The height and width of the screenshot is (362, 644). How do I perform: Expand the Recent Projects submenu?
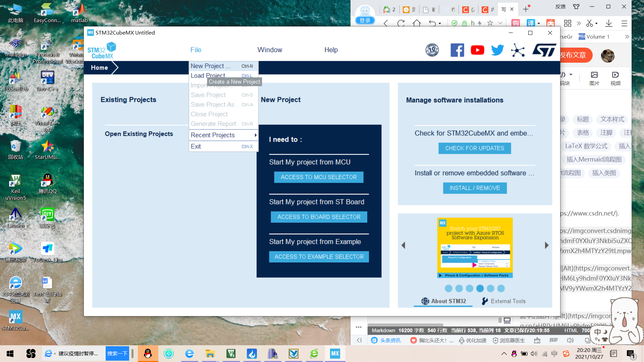tap(223, 135)
